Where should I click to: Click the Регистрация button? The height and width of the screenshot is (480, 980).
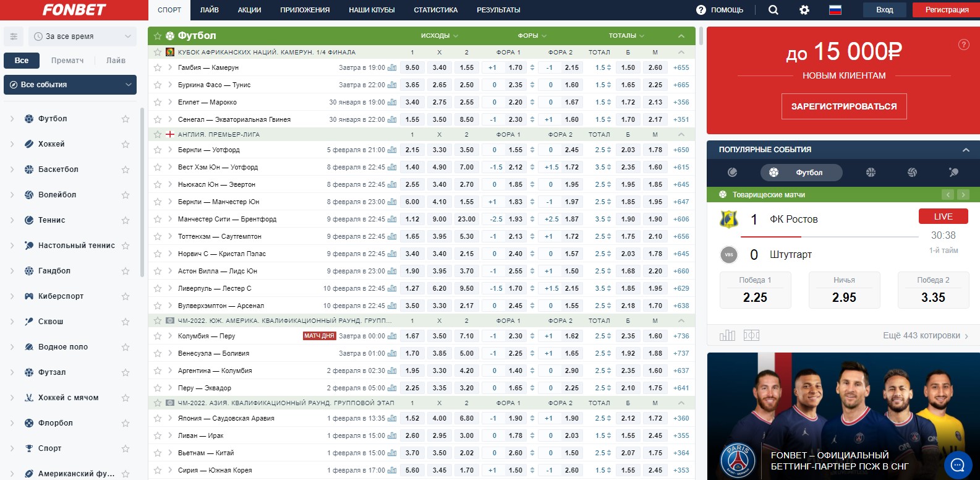[947, 10]
